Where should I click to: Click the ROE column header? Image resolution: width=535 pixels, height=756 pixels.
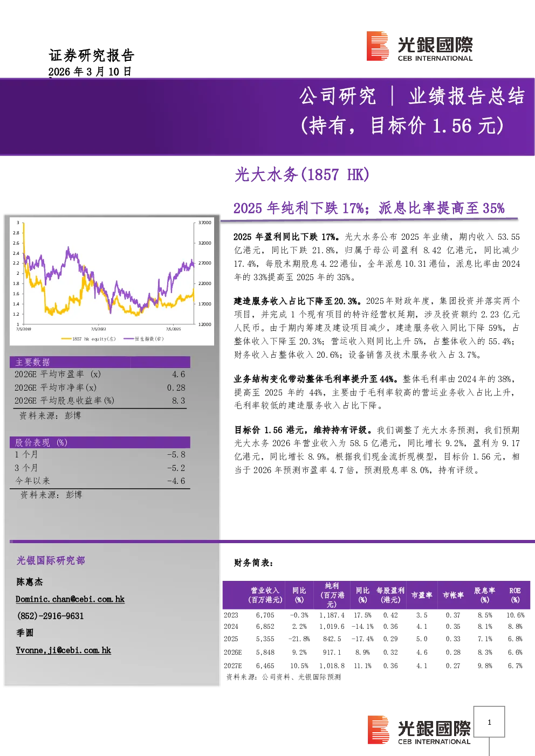515,595
